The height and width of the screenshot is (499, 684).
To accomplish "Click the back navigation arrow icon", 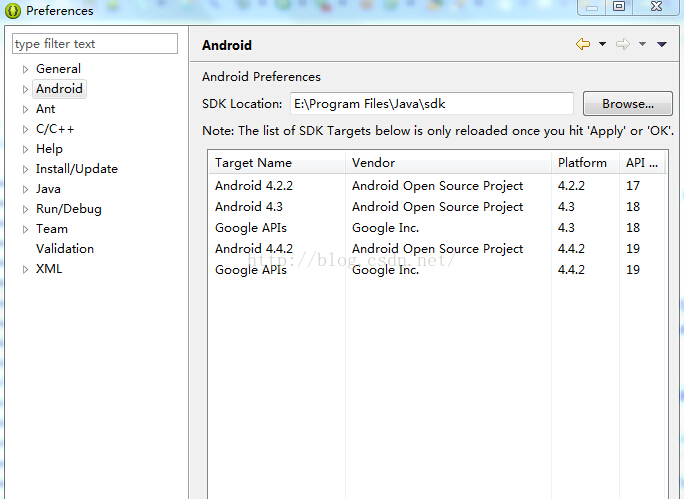I will (583, 44).
